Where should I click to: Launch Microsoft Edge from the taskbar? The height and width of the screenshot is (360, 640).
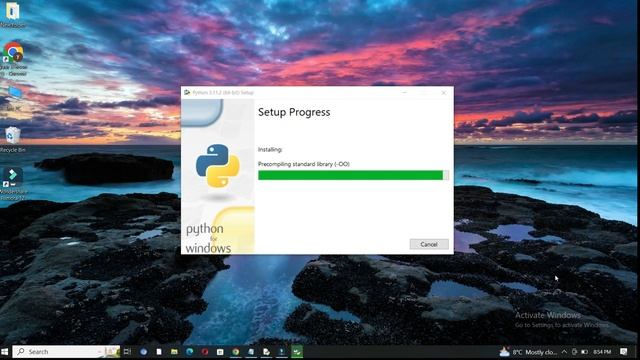(x=190, y=351)
